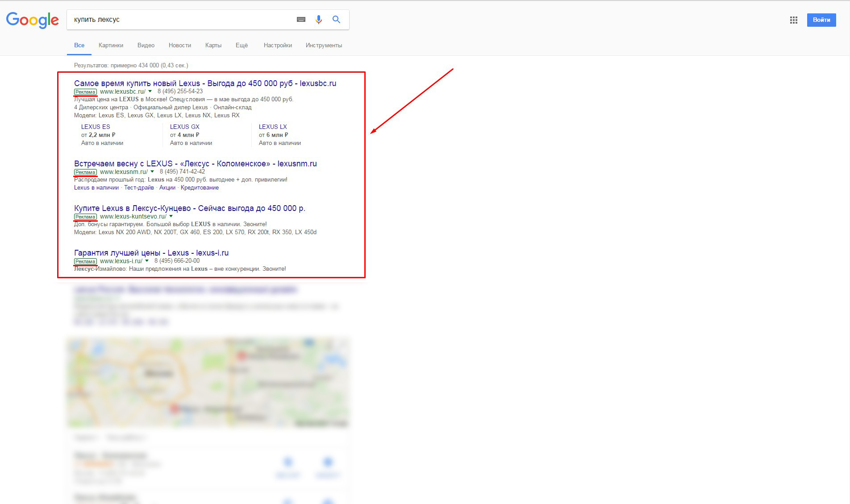Screen dimensions: 850x504
Task: Click the Войти sign-in button
Action: tap(821, 20)
